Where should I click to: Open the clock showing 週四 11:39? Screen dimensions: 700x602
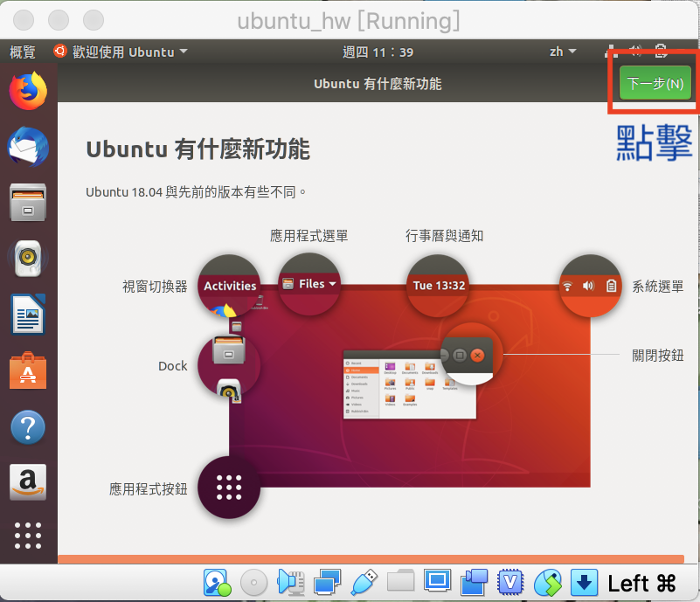(x=378, y=52)
